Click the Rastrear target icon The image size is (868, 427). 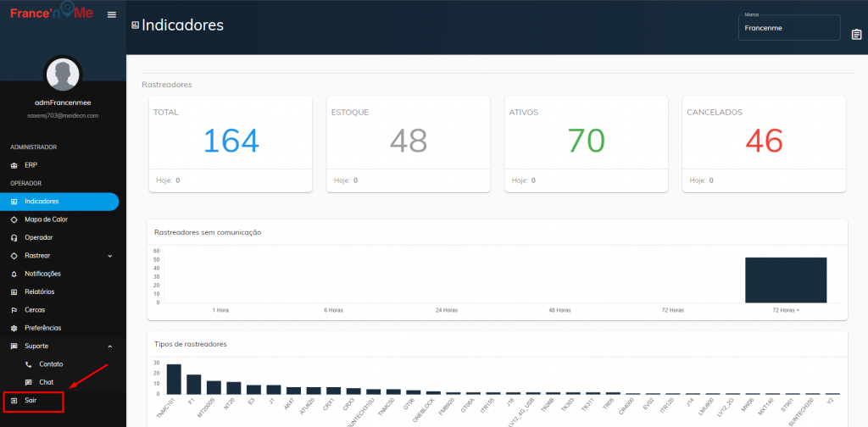[x=14, y=256]
